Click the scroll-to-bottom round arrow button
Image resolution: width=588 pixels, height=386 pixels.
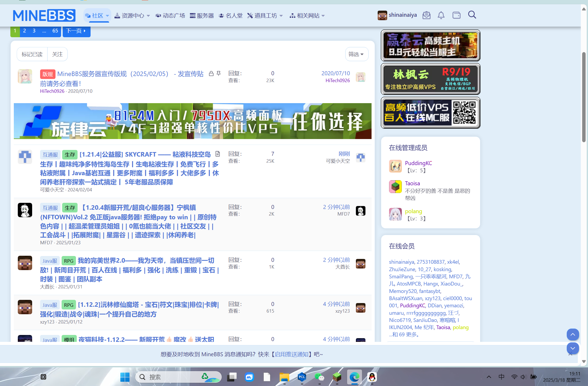click(x=573, y=348)
